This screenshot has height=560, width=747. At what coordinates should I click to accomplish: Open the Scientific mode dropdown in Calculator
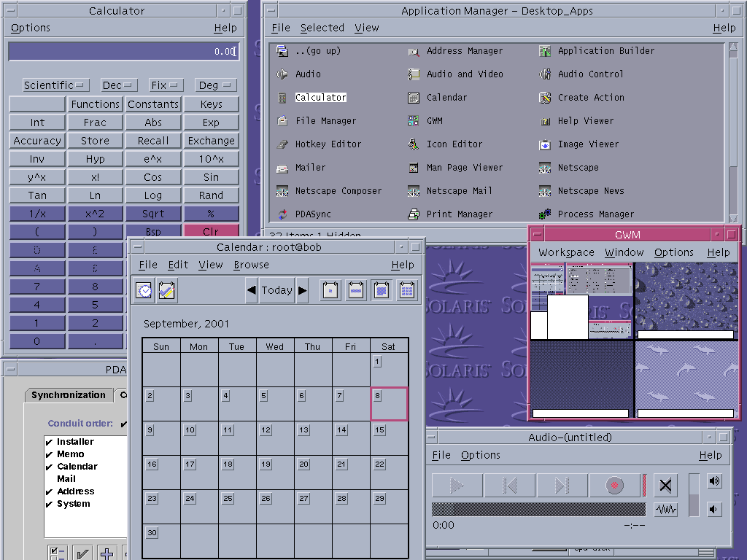click(55, 85)
